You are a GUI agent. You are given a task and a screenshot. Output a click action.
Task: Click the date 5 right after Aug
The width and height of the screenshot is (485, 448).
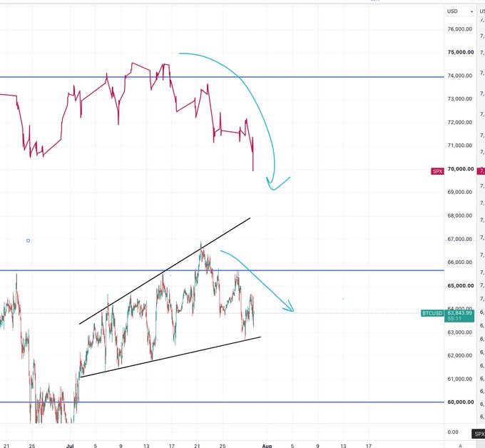point(292,446)
